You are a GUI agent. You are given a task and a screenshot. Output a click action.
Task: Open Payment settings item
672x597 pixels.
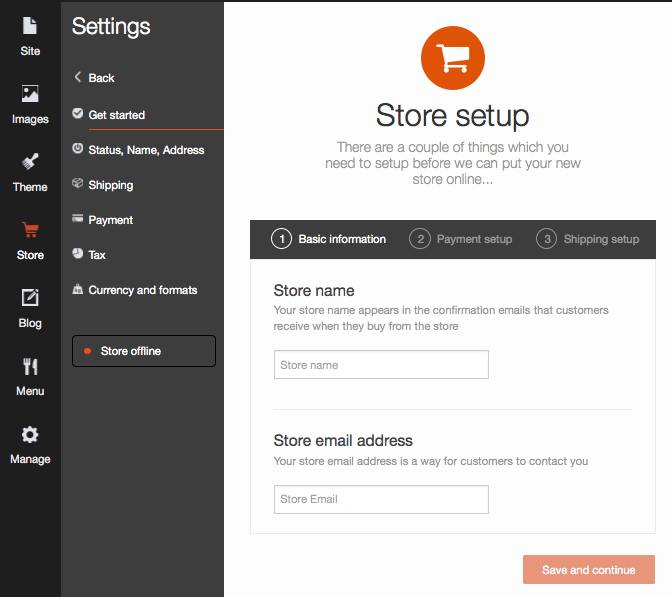(x=111, y=220)
